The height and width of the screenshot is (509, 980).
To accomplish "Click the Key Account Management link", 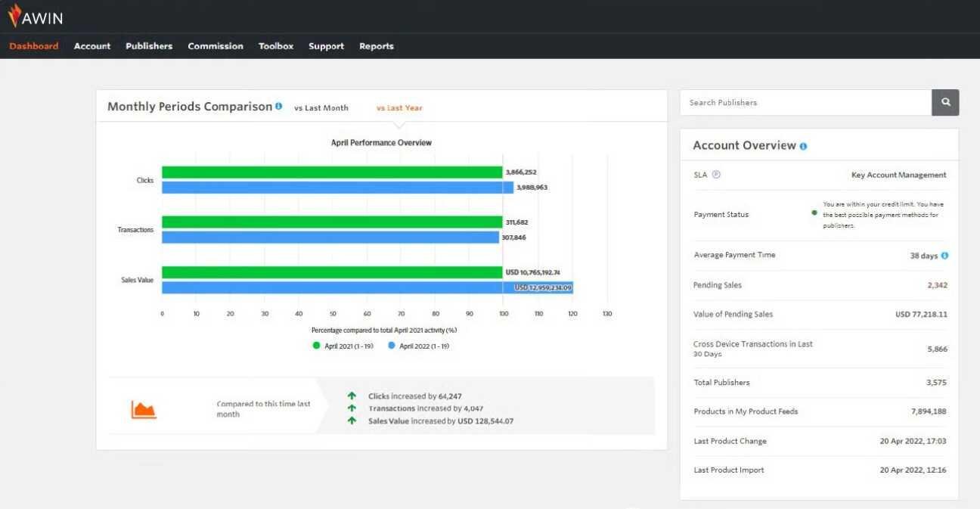I will tap(898, 174).
